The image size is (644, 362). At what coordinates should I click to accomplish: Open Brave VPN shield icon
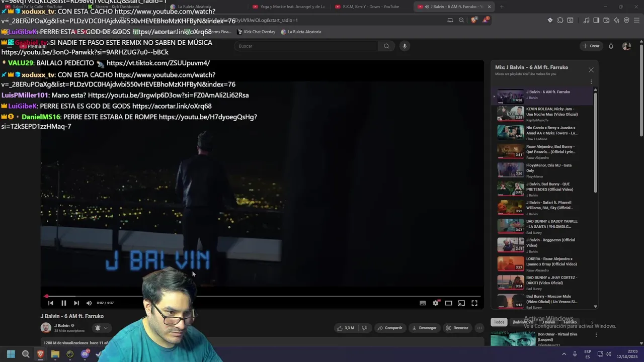tap(626, 20)
